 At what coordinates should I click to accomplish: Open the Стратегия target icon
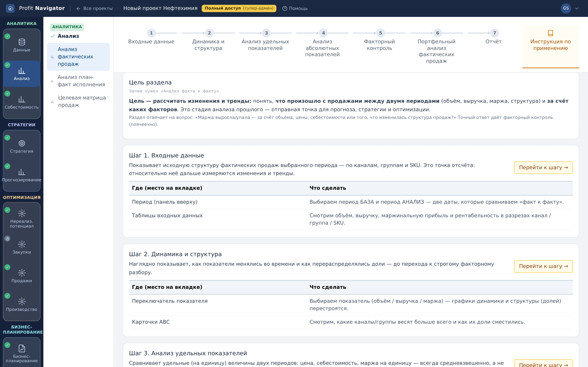pos(22,143)
